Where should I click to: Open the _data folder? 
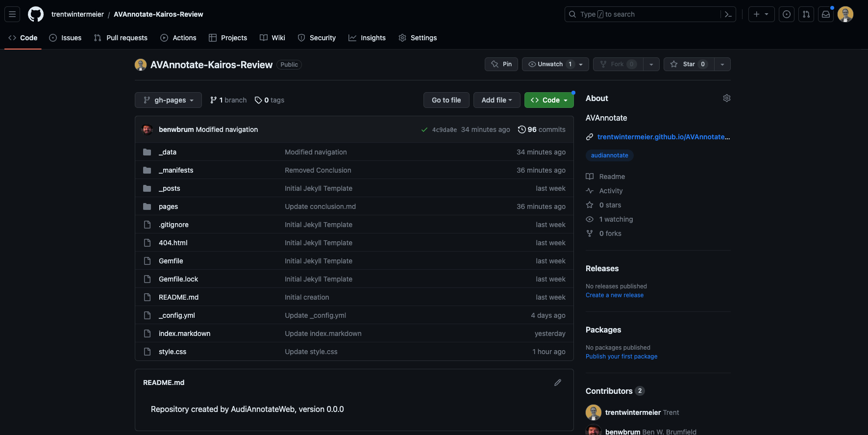click(168, 152)
